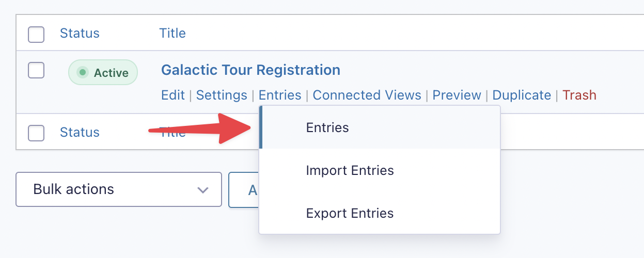This screenshot has height=258, width=644.
Task: Open the Connected Views link
Action: [367, 95]
